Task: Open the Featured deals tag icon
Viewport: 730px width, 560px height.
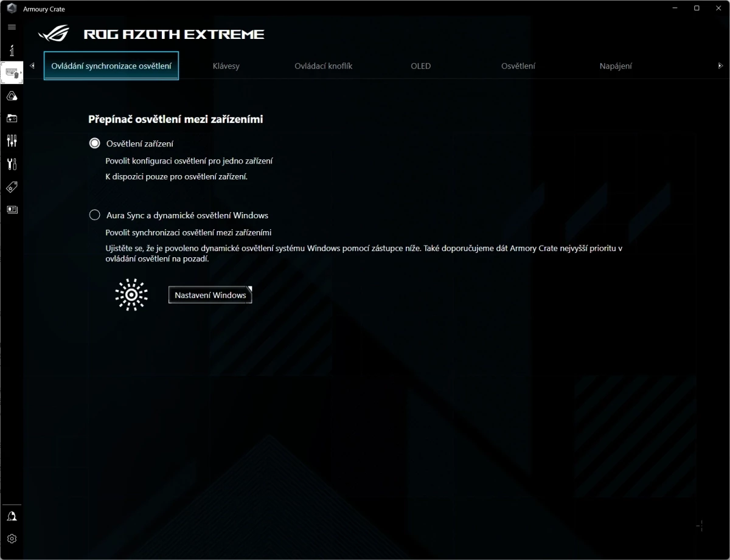Action: [x=12, y=187]
